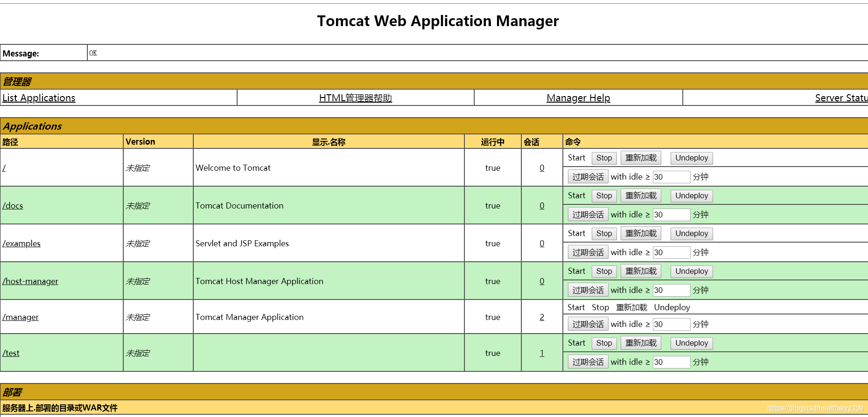The height and width of the screenshot is (417, 868).
Task: Select the text 'Welcome to Tomcat'
Action: (x=233, y=168)
